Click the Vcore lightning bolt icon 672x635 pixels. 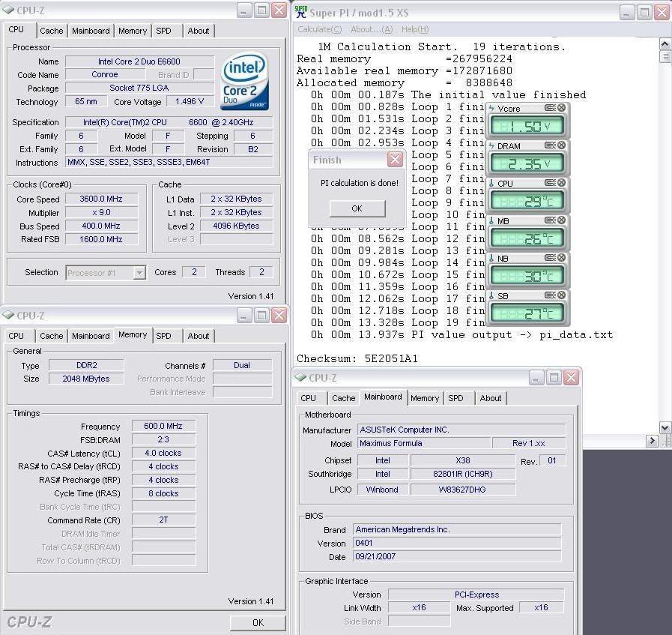(491, 109)
